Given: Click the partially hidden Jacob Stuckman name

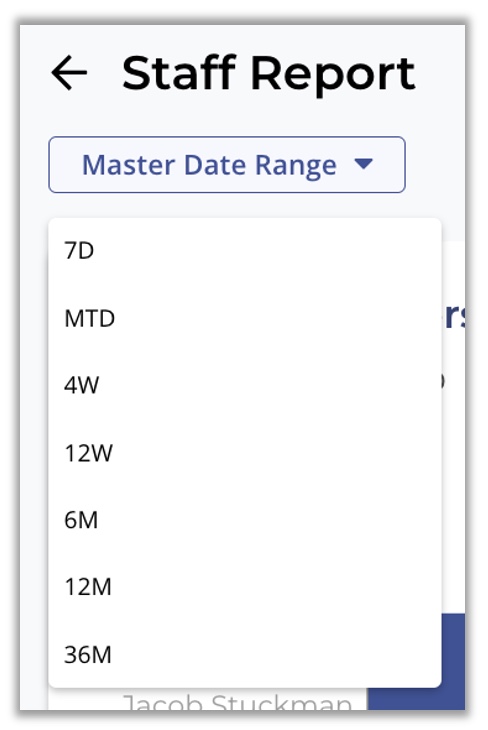Looking at the screenshot, I should (237, 702).
